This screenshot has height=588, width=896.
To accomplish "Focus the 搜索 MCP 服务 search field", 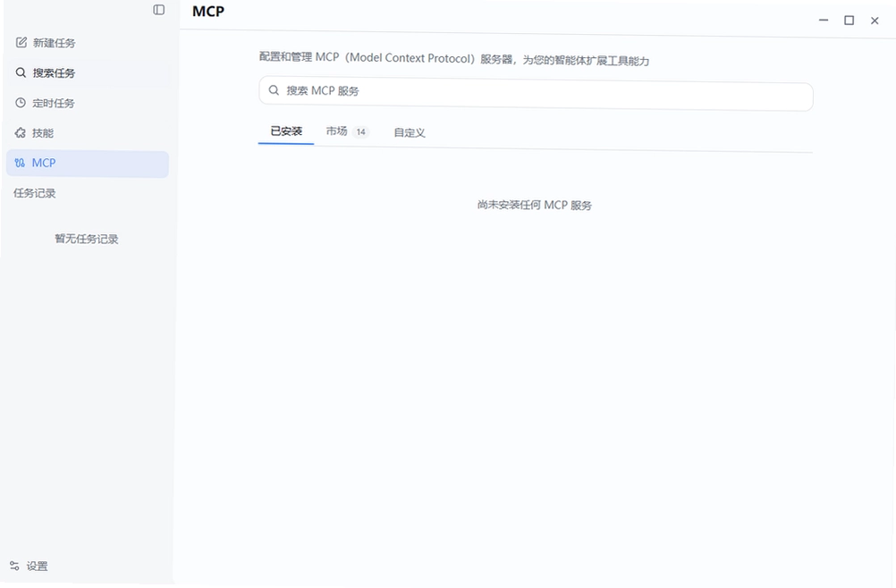I will pyautogui.click(x=536, y=94).
